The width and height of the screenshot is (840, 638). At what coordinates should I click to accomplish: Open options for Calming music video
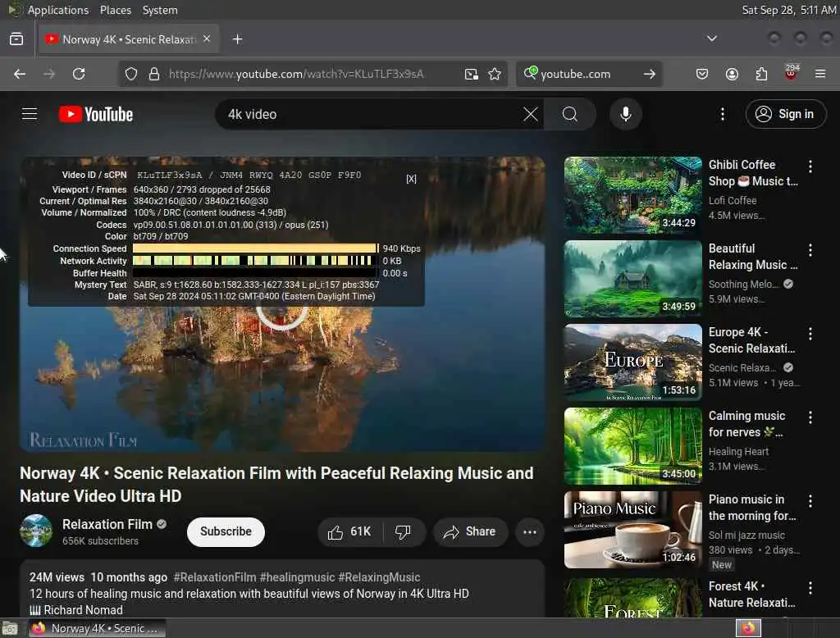pos(810,417)
